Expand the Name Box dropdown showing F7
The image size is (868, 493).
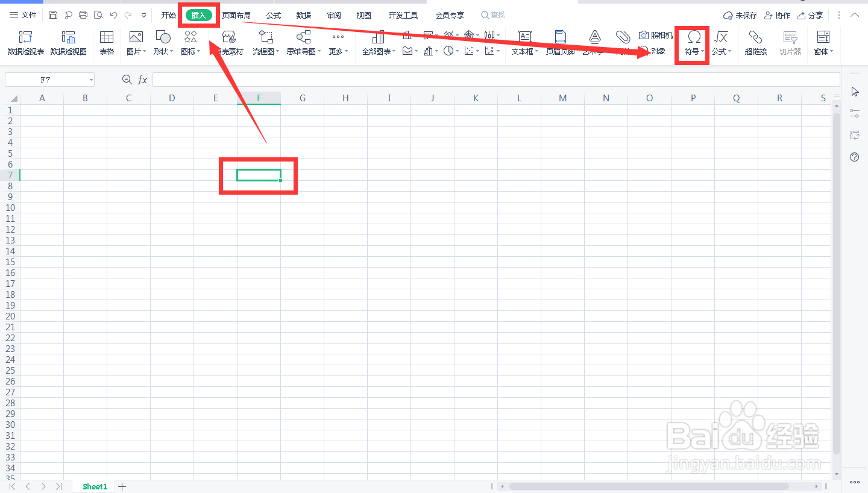point(91,80)
